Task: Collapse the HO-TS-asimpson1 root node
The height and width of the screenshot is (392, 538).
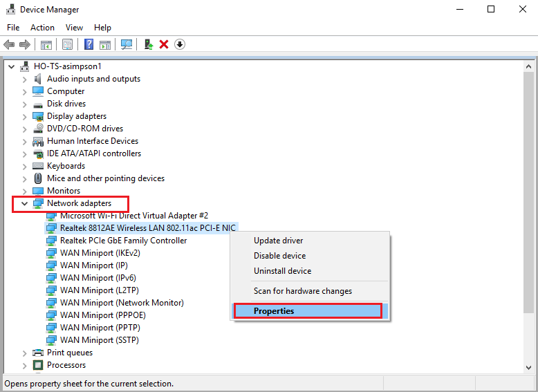Action: pyautogui.click(x=12, y=66)
